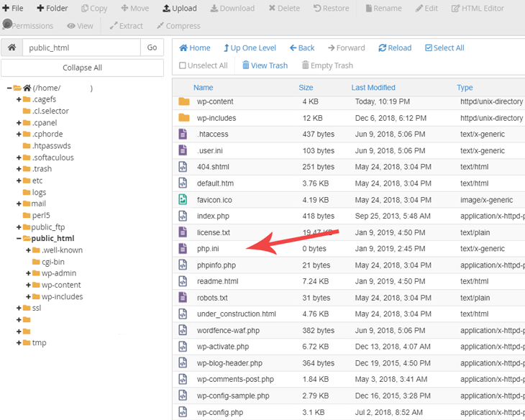The height and width of the screenshot is (420, 525).
Task: Sort files by the Type column
Action: tap(465, 88)
